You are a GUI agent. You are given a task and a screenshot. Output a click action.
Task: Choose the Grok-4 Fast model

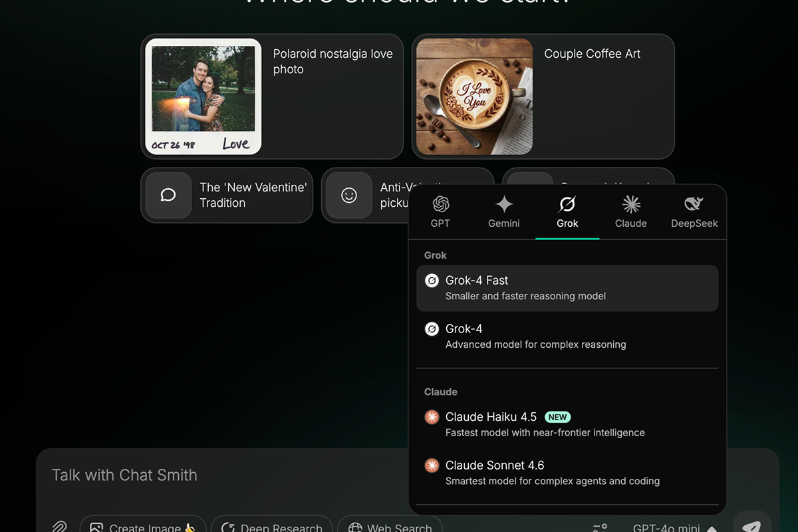pos(567,288)
